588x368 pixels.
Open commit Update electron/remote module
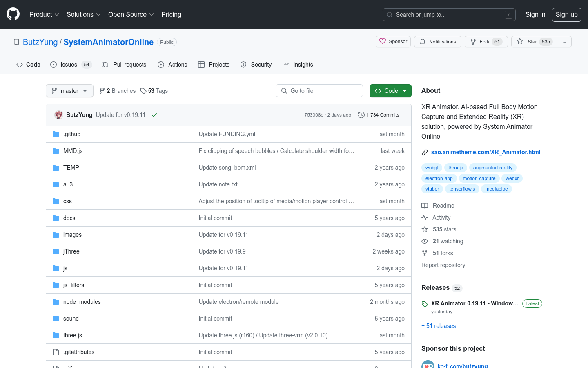click(x=238, y=302)
